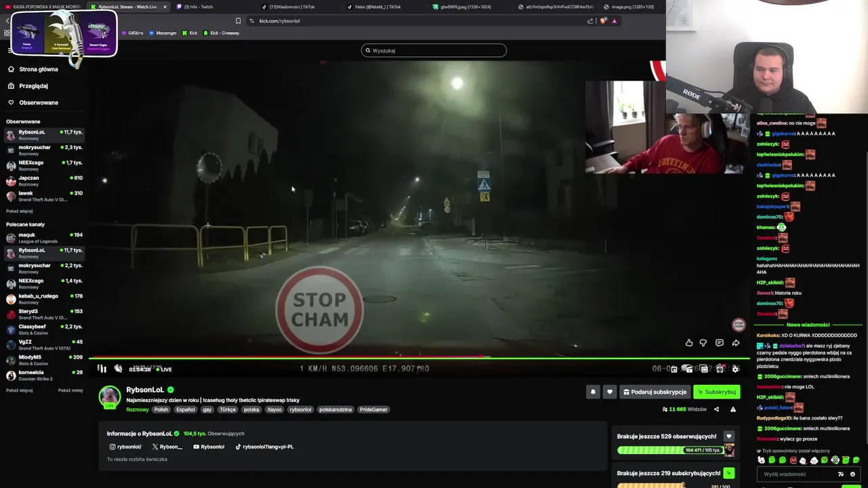Open maquk channel in recommended list
The image size is (868, 488).
coord(44,238)
